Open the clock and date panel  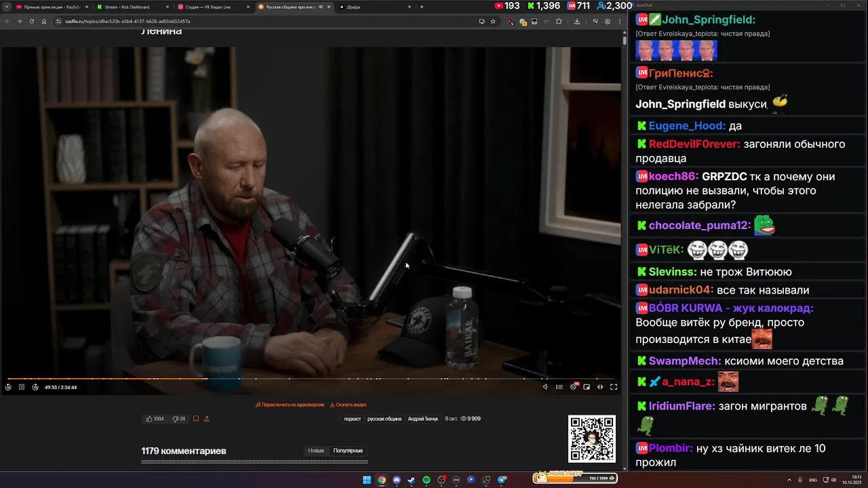pos(852,480)
